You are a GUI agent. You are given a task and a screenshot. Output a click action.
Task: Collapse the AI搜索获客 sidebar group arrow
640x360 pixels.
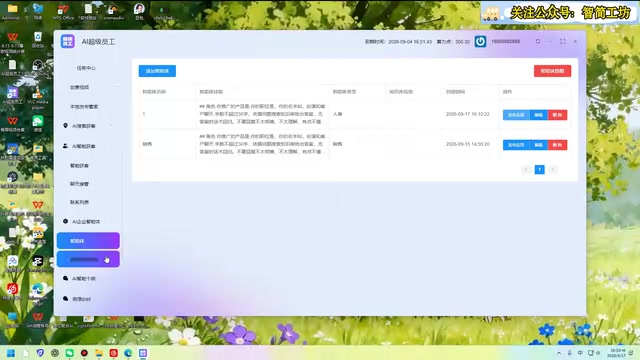[111, 126]
